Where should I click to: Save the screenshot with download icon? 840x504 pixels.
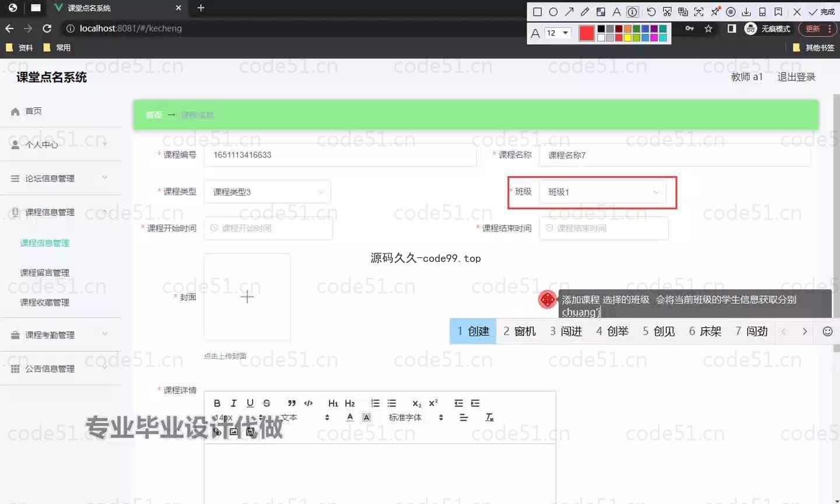[746, 12]
